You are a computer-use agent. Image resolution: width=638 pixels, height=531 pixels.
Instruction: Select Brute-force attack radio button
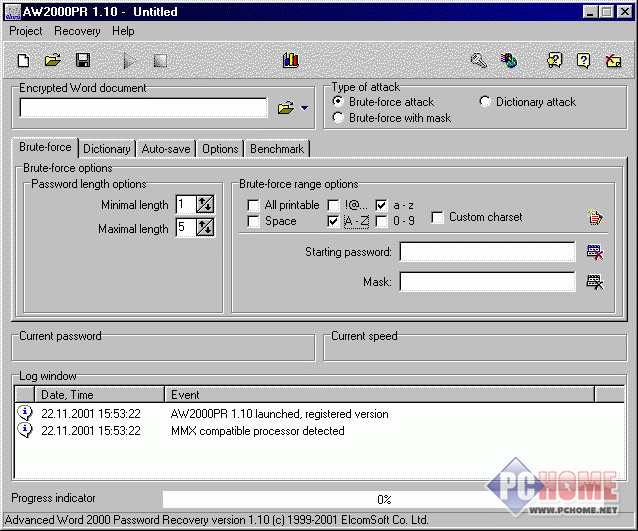pos(338,101)
